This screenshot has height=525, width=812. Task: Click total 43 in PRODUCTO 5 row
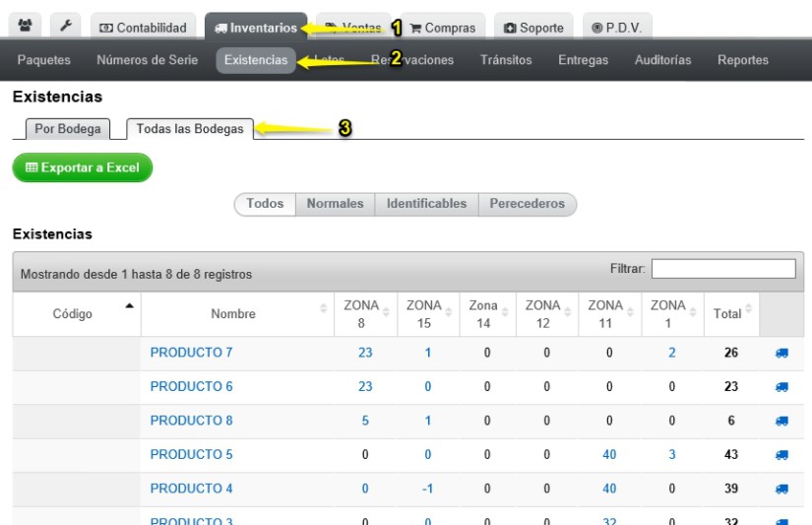[730, 454]
